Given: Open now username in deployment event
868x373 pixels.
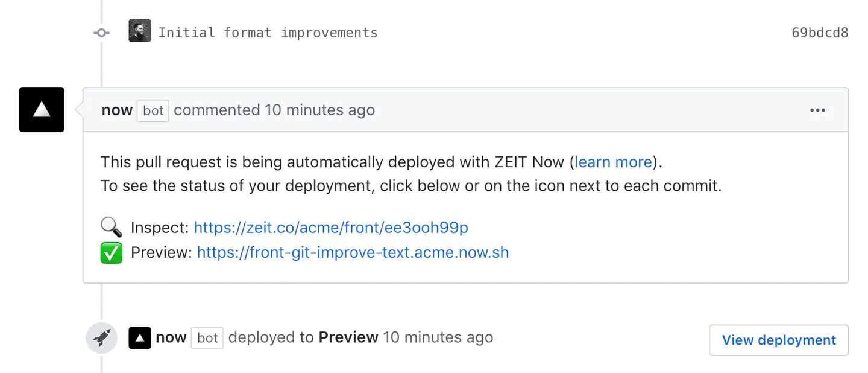Looking at the screenshot, I should coord(171,337).
